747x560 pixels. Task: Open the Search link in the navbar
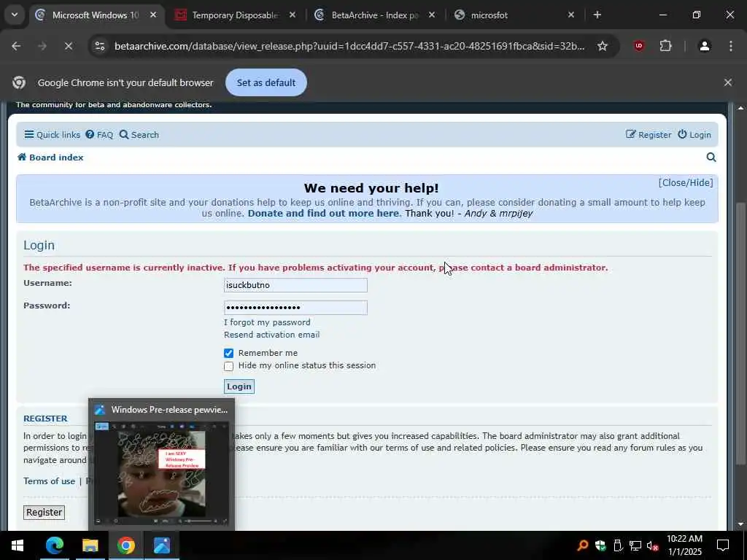[x=139, y=135]
